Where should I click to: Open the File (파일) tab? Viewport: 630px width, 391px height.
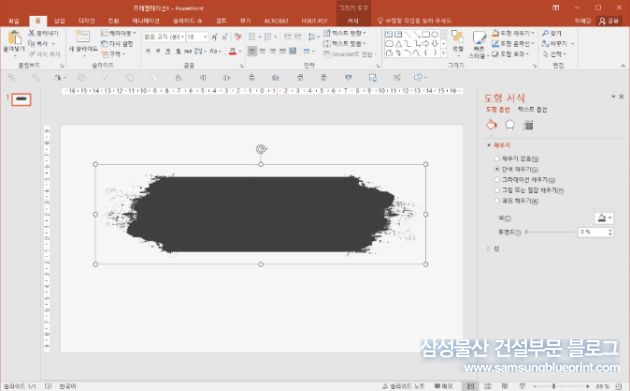tap(14, 21)
